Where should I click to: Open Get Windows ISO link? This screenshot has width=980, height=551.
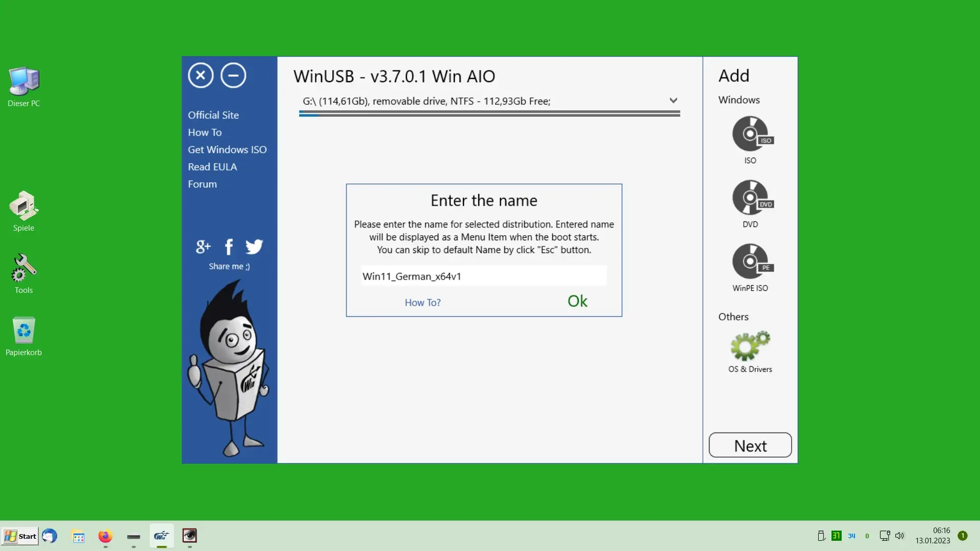227,149
